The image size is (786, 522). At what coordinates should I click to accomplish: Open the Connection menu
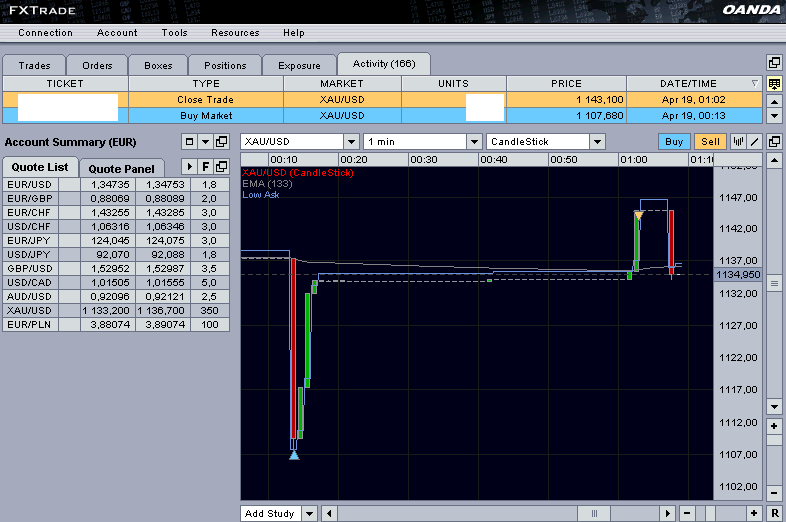pos(46,33)
